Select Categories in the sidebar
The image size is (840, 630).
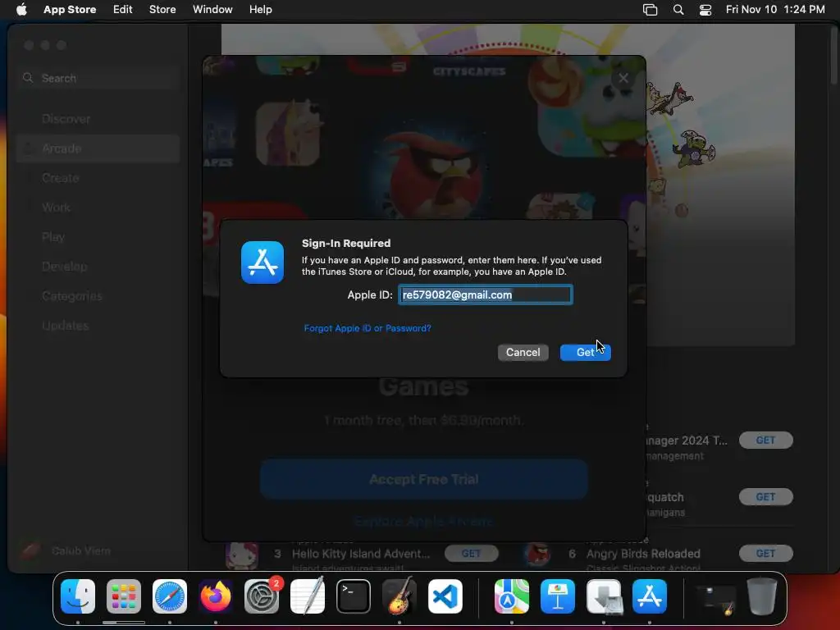pyautogui.click(x=98, y=295)
